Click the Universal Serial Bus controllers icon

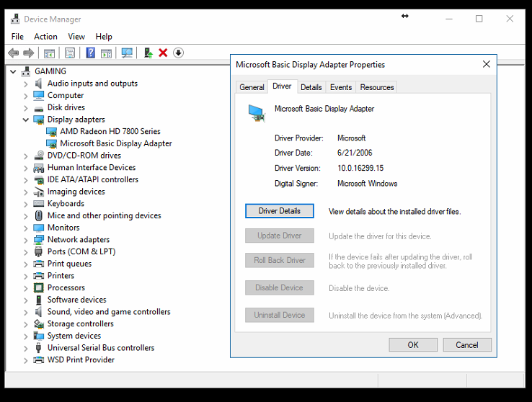[x=38, y=348]
